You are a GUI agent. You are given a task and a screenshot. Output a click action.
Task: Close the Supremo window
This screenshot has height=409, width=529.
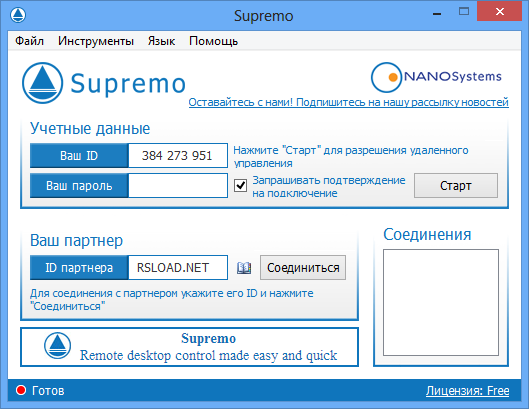click(500, 12)
